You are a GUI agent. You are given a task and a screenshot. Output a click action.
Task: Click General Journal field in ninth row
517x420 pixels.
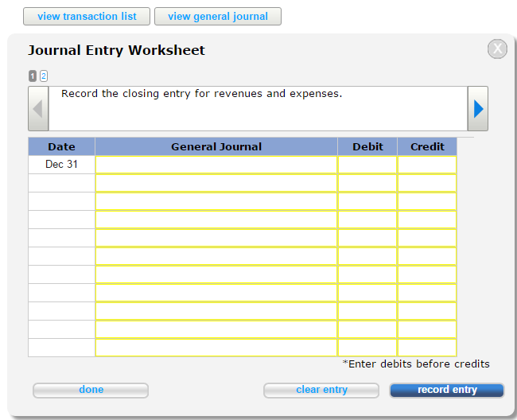216,311
